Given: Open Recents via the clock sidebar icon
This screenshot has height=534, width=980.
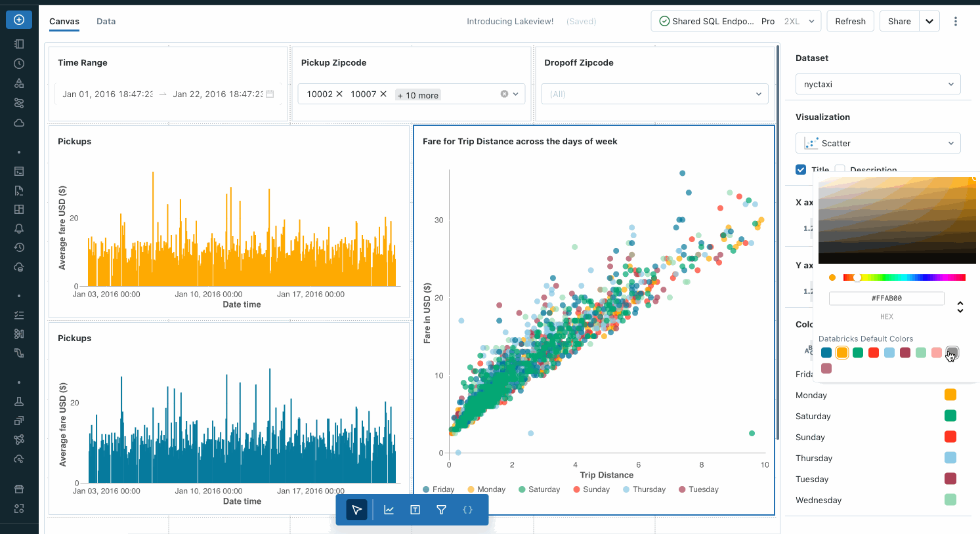Looking at the screenshot, I should [x=18, y=64].
